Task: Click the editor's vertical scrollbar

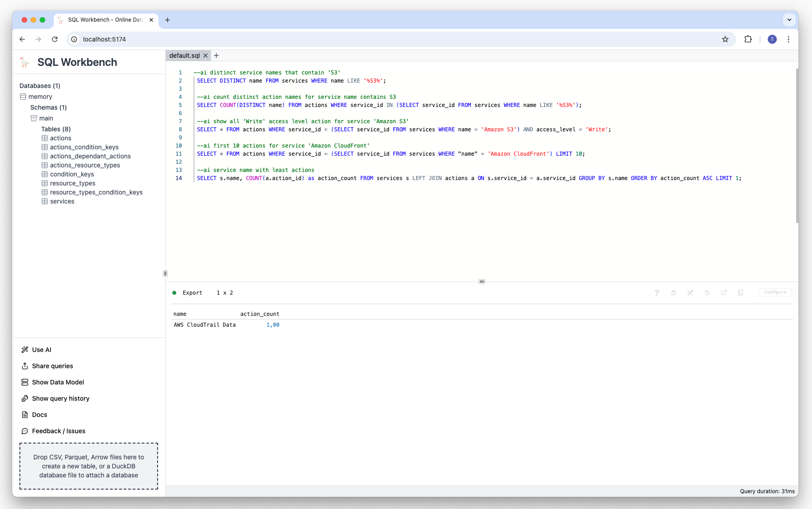Action: coord(797,144)
